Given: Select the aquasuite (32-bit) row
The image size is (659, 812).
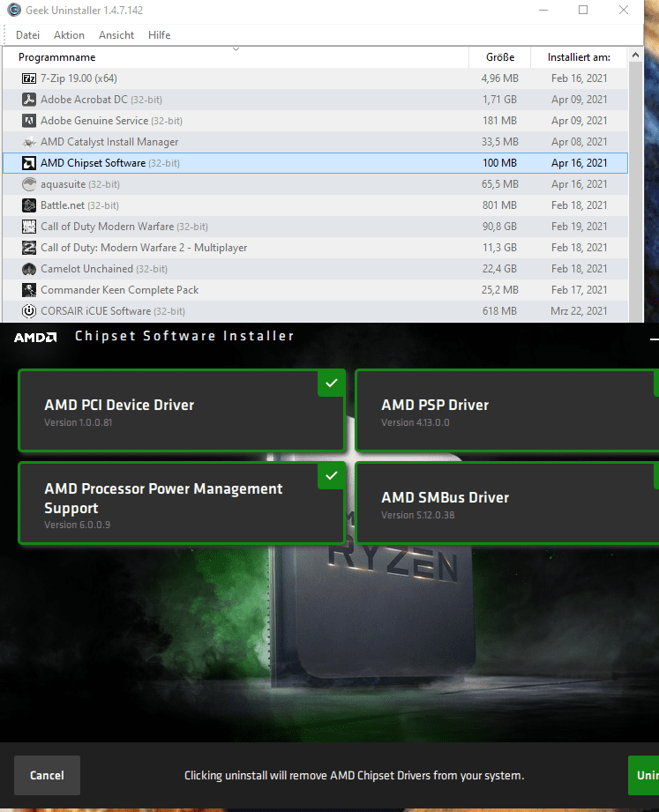Looking at the screenshot, I should tap(315, 184).
